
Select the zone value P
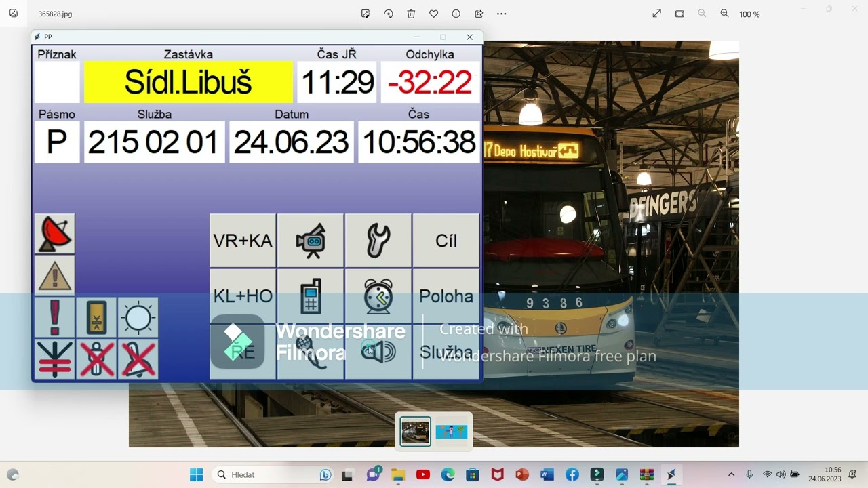pos(57,142)
